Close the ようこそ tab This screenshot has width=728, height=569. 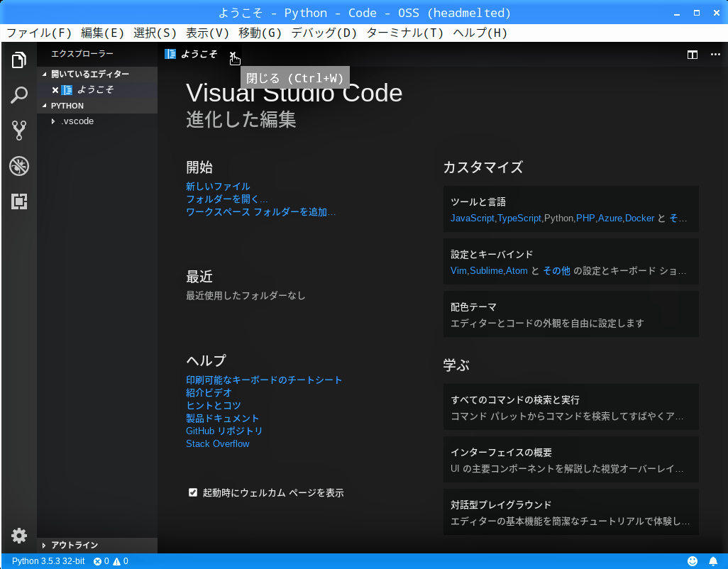tap(233, 55)
